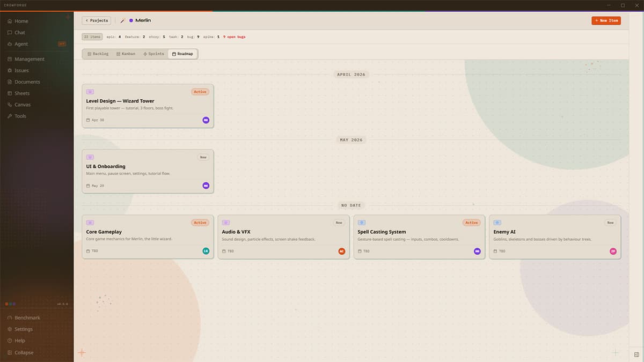Click New badge on UI & Onboarding card
This screenshot has height=362, width=644.
[203, 157]
